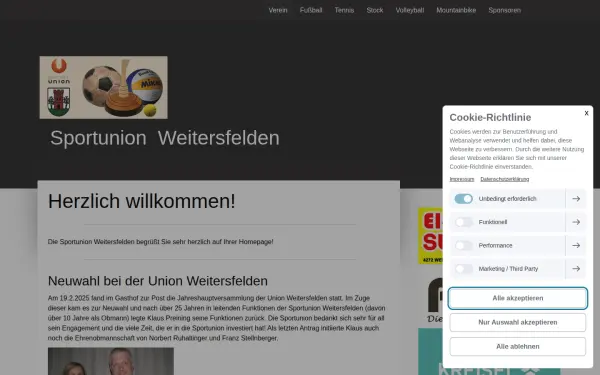The width and height of the screenshot is (600, 375).
Task: Click the teal sponsor banner at bottom right
Action: click(430, 351)
